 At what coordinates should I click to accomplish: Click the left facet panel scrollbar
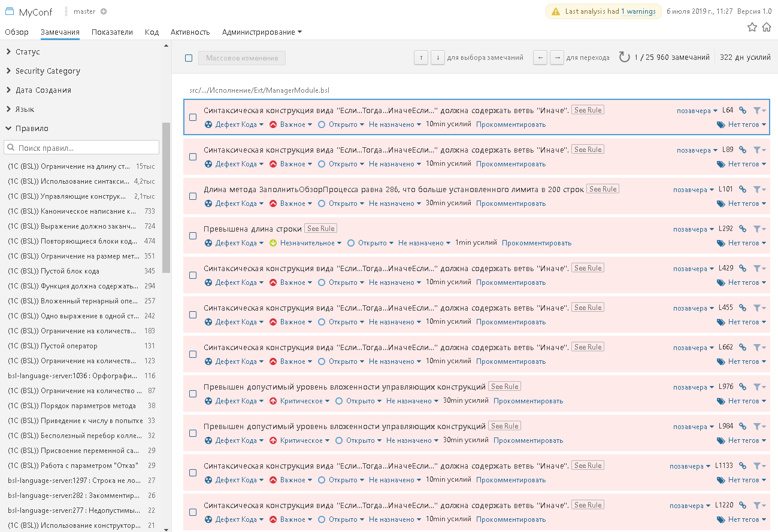click(x=166, y=197)
